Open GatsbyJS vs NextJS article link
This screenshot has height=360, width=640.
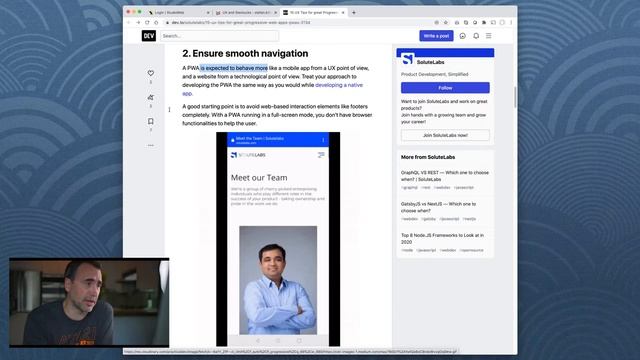tap(438, 207)
